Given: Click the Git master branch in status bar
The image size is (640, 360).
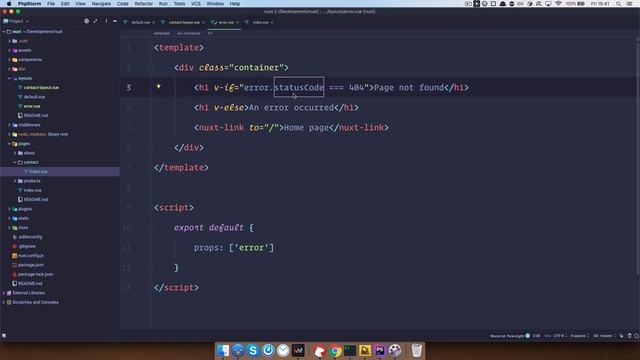Looking at the screenshot, I should (x=604, y=336).
